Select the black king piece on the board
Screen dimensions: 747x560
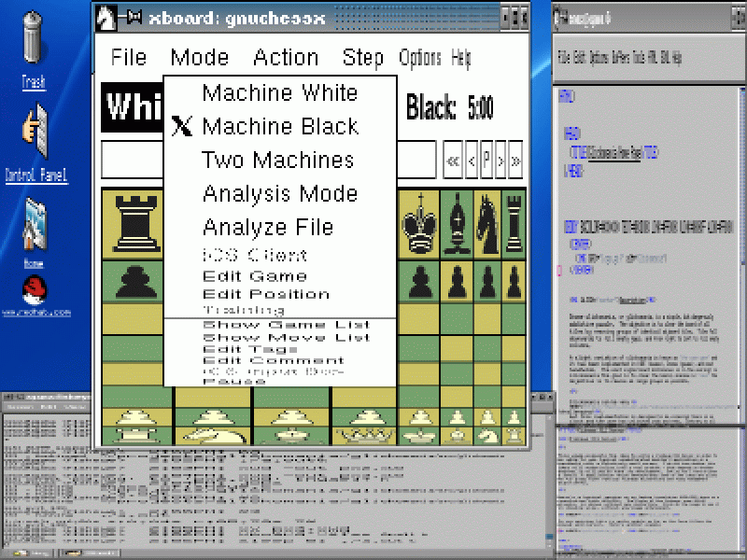coord(416,222)
